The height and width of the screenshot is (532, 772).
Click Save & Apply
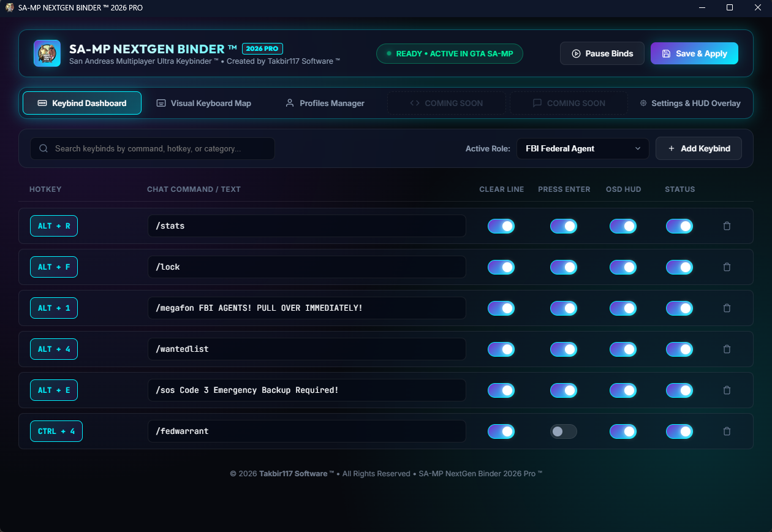pyautogui.click(x=694, y=53)
